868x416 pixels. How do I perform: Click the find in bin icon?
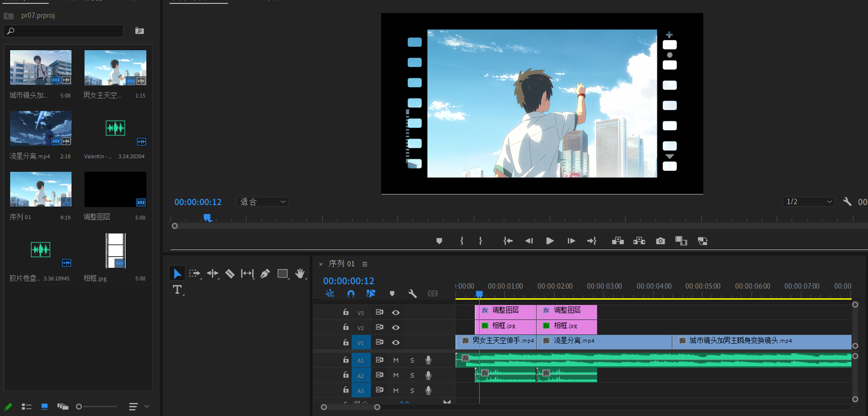140,31
